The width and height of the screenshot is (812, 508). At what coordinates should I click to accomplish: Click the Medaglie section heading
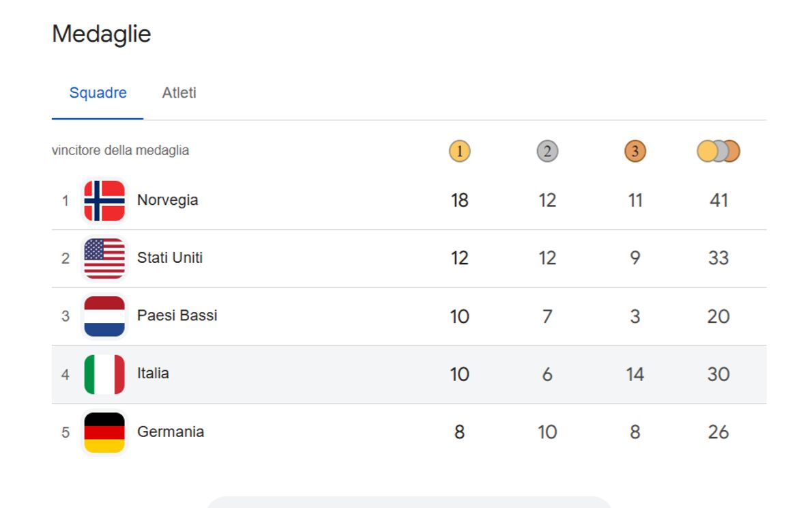[x=101, y=34]
